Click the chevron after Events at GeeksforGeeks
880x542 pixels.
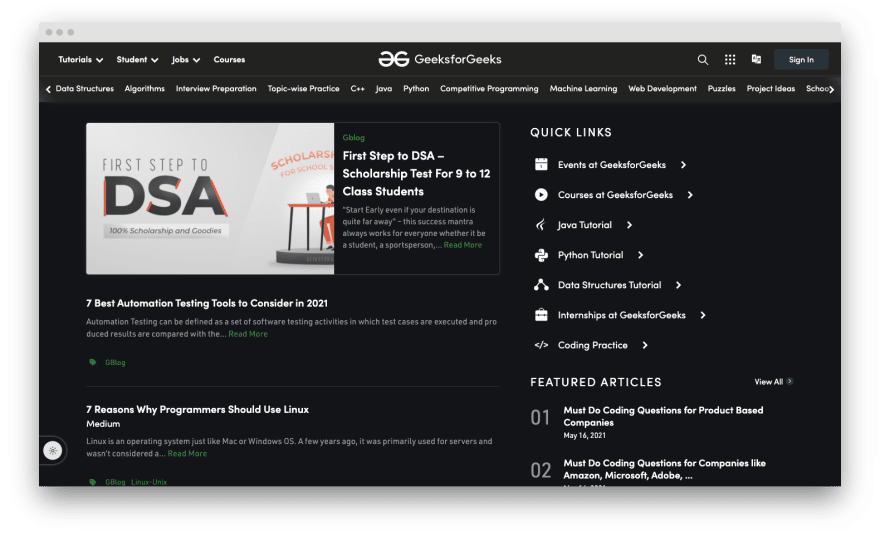[683, 165]
